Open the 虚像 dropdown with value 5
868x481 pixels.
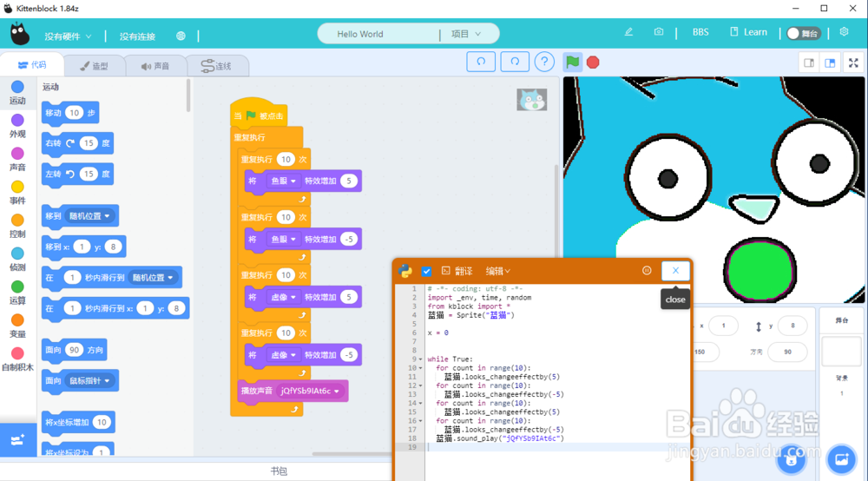point(284,297)
